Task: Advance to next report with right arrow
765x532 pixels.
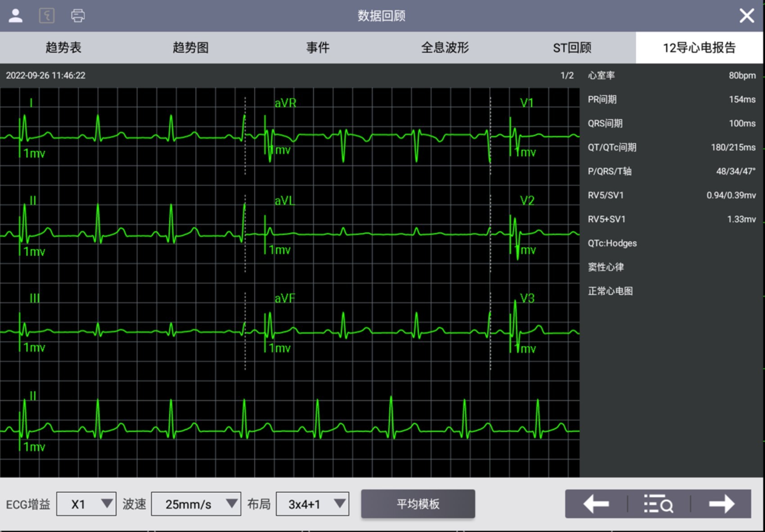Action: [x=721, y=504]
